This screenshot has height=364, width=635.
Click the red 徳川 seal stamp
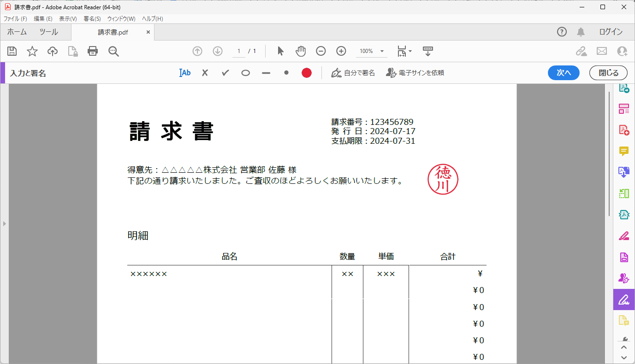(x=443, y=180)
